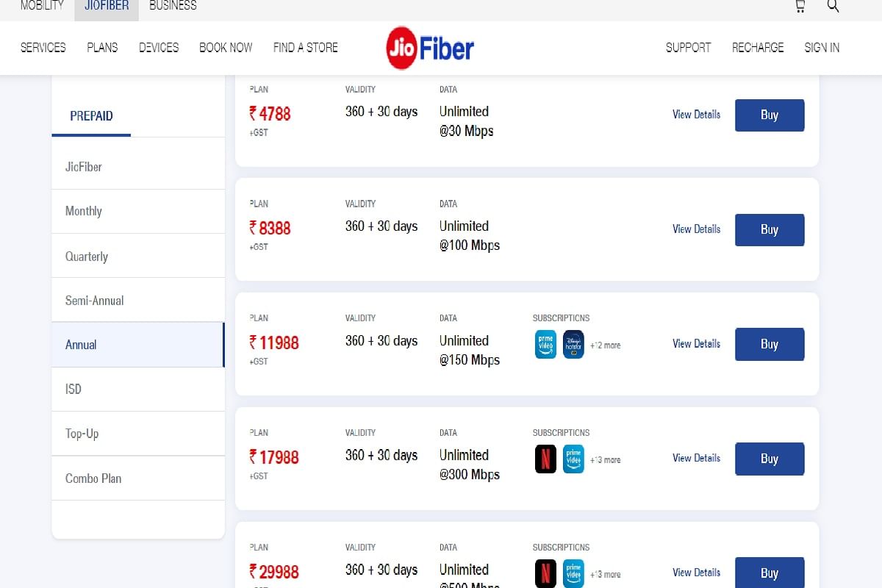Image resolution: width=882 pixels, height=588 pixels.
Task: Click the Disney+ Hotstar icon on ₹11988 plan
Action: pos(573,344)
